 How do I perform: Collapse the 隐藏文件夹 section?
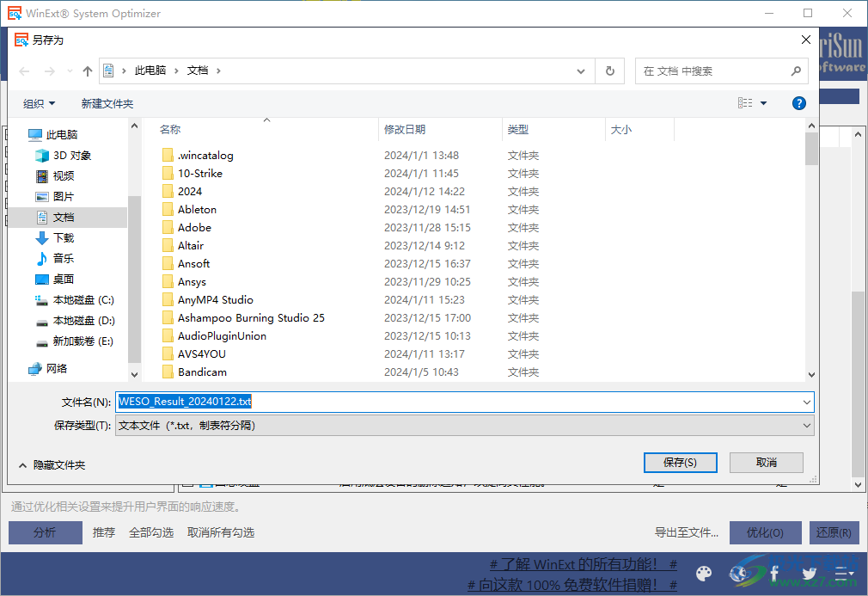point(46,463)
